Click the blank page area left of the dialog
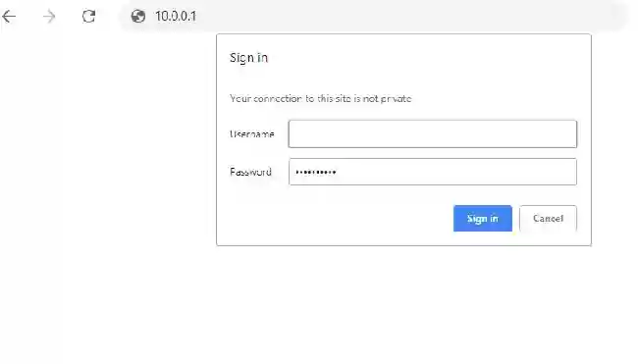 click(x=108, y=142)
